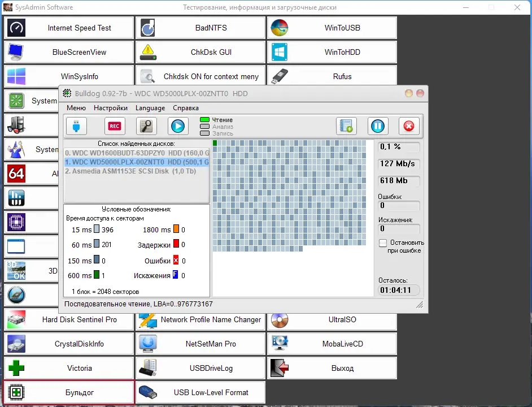Screen dimensions: 532x407
Task: Select the Чтение mode indicator
Action: [x=204, y=120]
